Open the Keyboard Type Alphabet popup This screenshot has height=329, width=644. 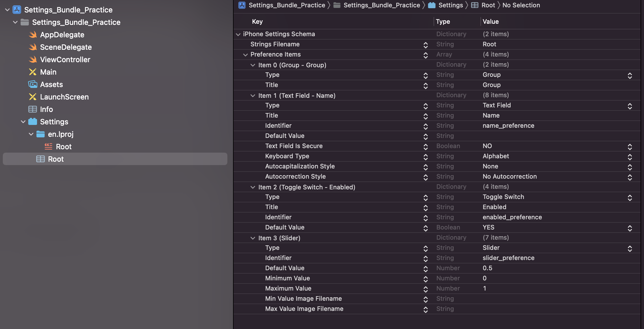630,157
